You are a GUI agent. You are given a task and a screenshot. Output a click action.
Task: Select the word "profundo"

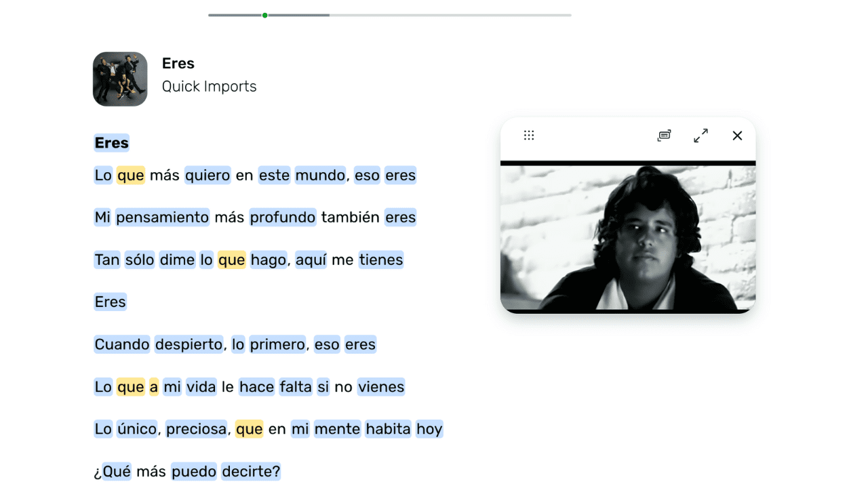[282, 218]
